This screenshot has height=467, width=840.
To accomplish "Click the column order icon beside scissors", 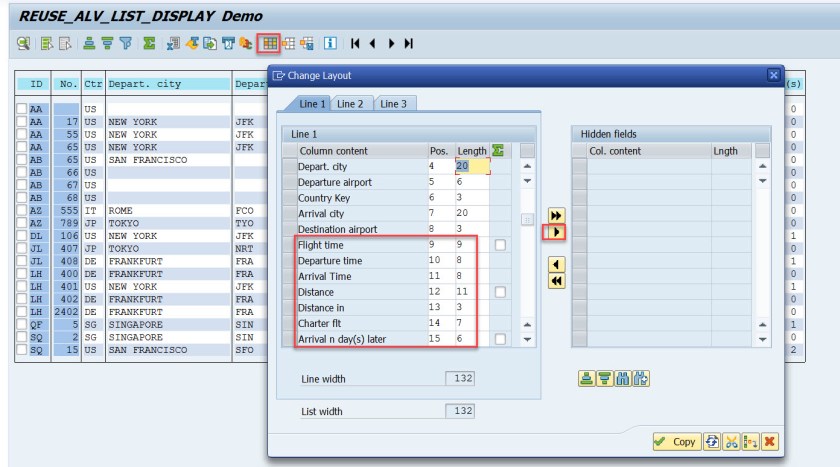I will (x=751, y=442).
